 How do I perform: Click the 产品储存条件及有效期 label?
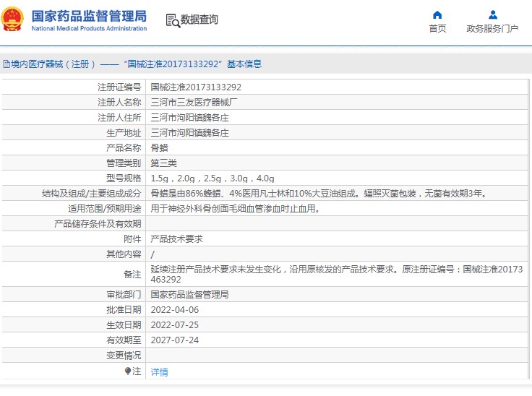pyautogui.click(x=98, y=224)
